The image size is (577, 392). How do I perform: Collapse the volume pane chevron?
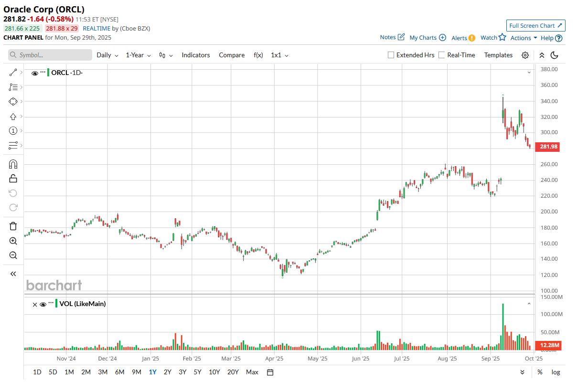[529, 304]
